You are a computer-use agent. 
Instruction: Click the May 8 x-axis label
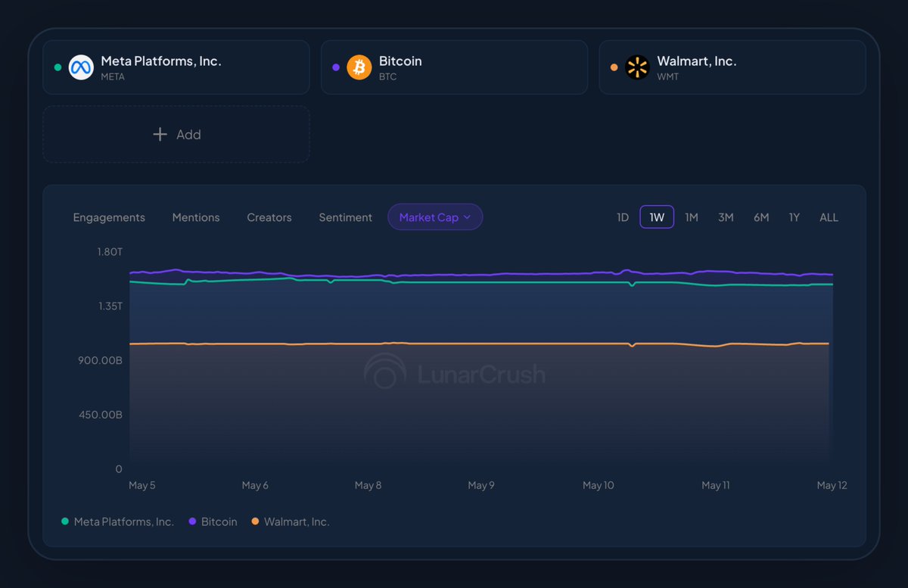[x=368, y=485]
